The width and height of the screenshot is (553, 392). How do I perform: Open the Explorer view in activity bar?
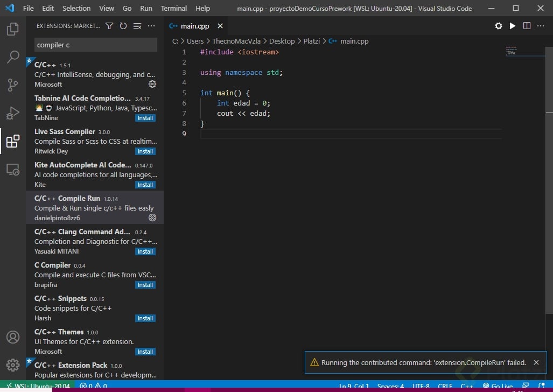point(13,29)
